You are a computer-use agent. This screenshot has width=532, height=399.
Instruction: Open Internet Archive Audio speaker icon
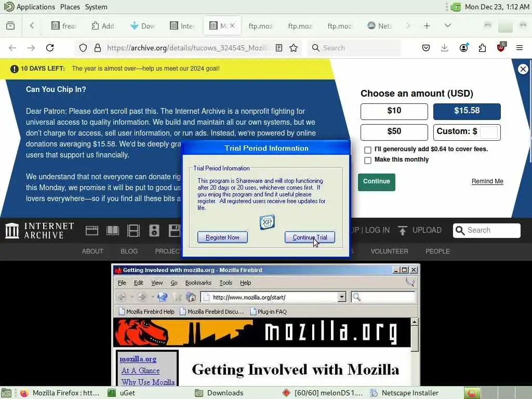coord(154,231)
